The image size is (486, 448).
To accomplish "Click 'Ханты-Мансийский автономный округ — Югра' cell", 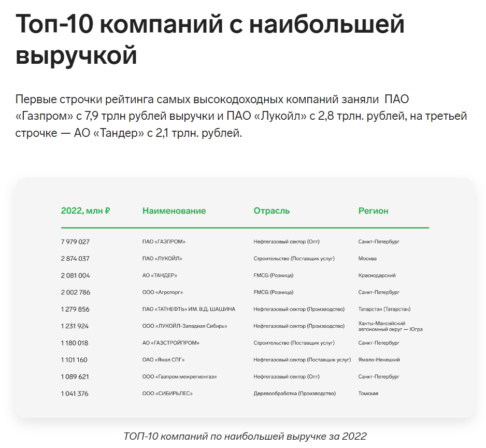I will point(391,326).
